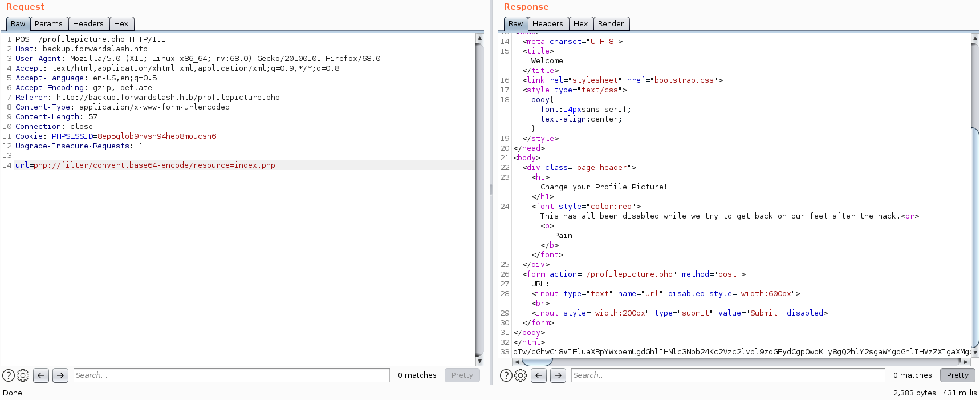Switch to Request Raw tab
Image resolution: width=980 pixels, height=400 pixels.
pyautogui.click(x=18, y=24)
